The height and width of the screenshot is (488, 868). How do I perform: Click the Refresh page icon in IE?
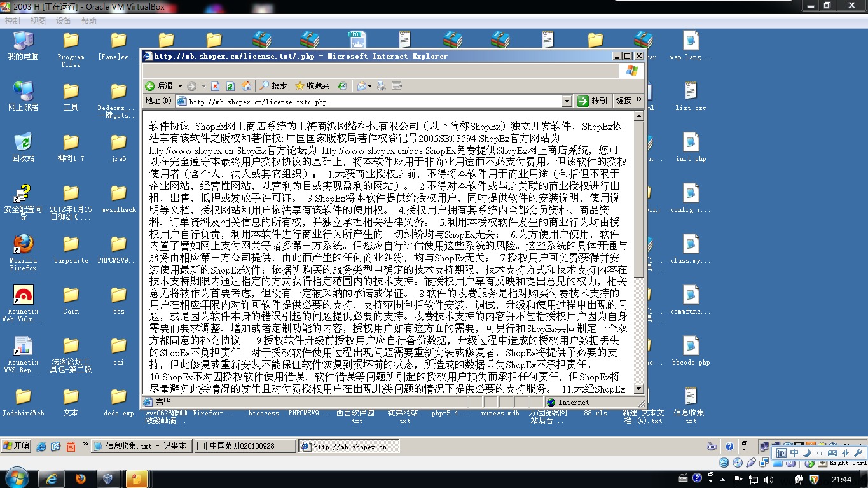(x=230, y=86)
